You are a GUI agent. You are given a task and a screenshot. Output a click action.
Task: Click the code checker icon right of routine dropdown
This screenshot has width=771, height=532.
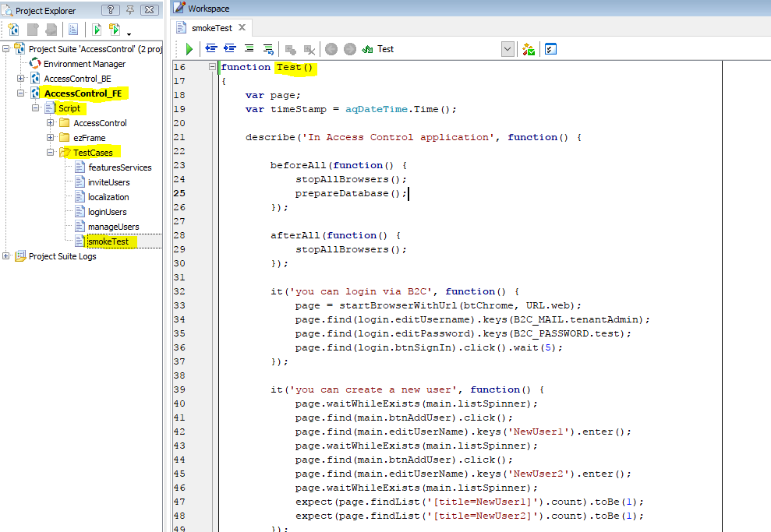click(x=550, y=49)
